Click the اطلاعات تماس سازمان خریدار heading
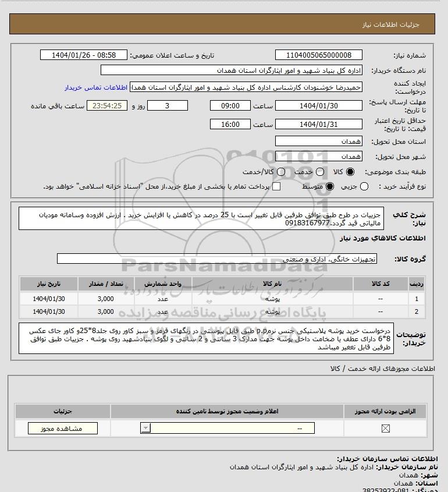Screen dimensions: 448x492 pyautogui.click(x=387, y=459)
